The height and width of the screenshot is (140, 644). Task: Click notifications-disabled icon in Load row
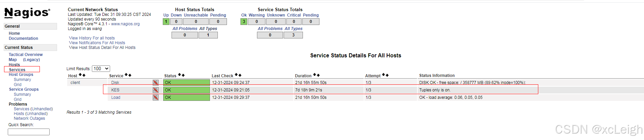point(155,97)
